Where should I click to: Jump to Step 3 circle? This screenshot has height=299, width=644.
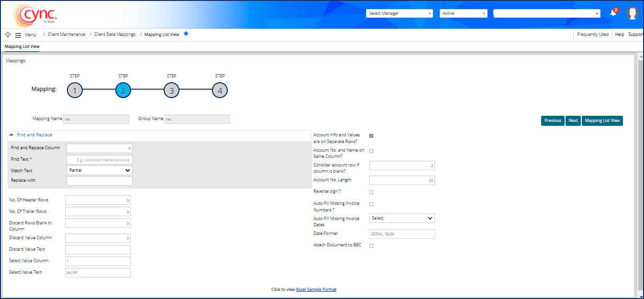[x=171, y=90]
